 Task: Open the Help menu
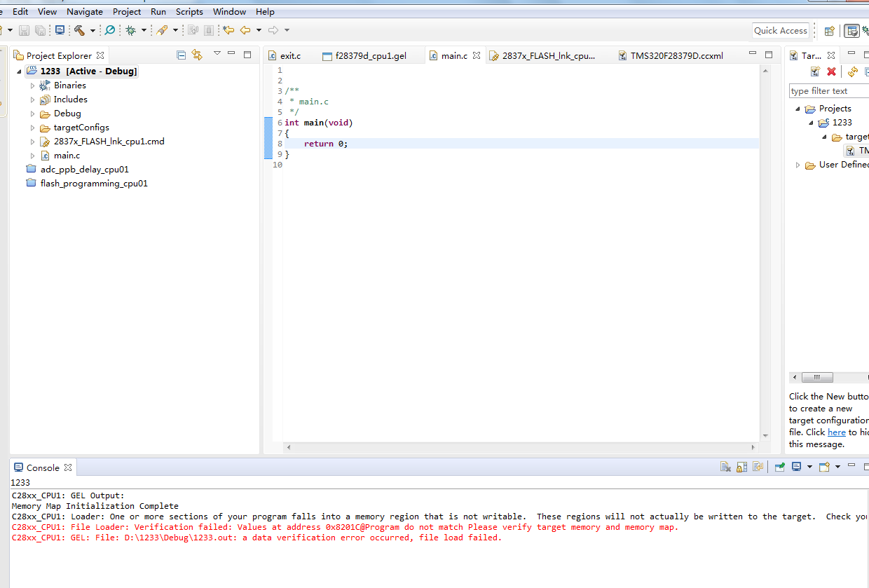pyautogui.click(x=265, y=11)
